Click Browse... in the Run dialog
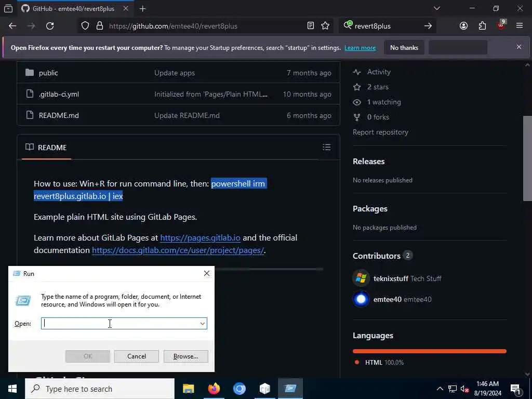Viewport: 532px width, 399px height. click(x=185, y=356)
